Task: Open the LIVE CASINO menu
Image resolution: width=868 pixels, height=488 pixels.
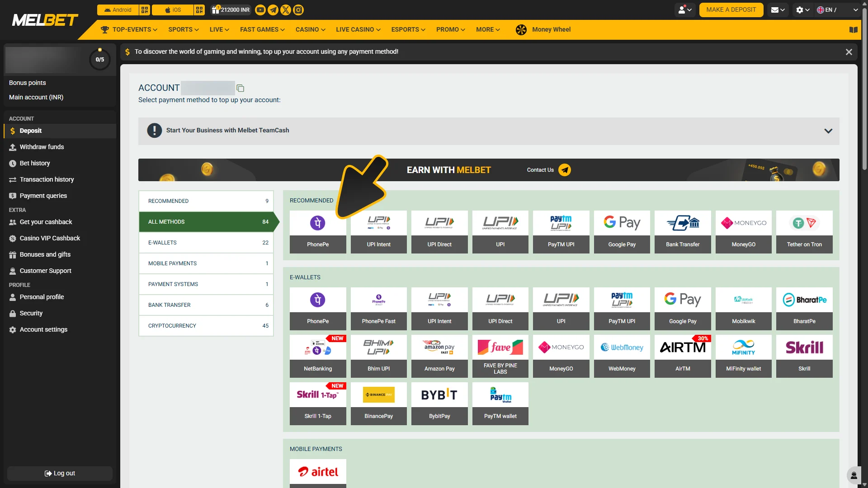Action: point(358,30)
